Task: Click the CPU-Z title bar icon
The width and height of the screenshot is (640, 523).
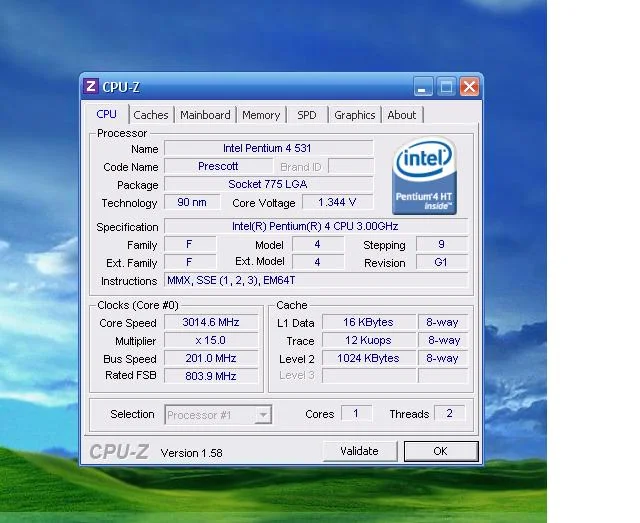Action: (x=91, y=87)
